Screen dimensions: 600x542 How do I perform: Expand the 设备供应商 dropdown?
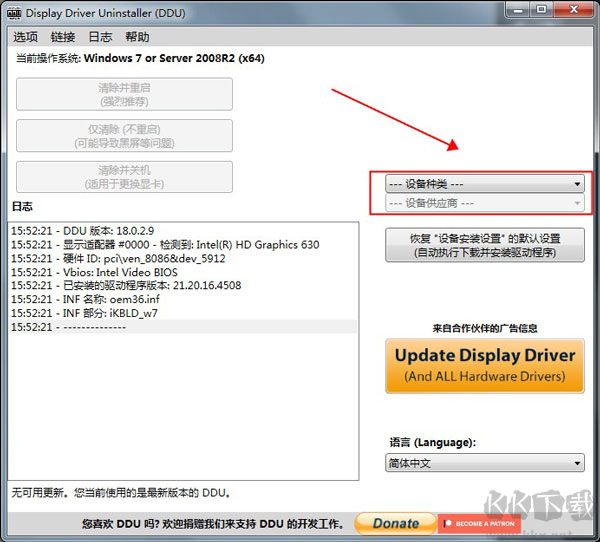[485, 203]
